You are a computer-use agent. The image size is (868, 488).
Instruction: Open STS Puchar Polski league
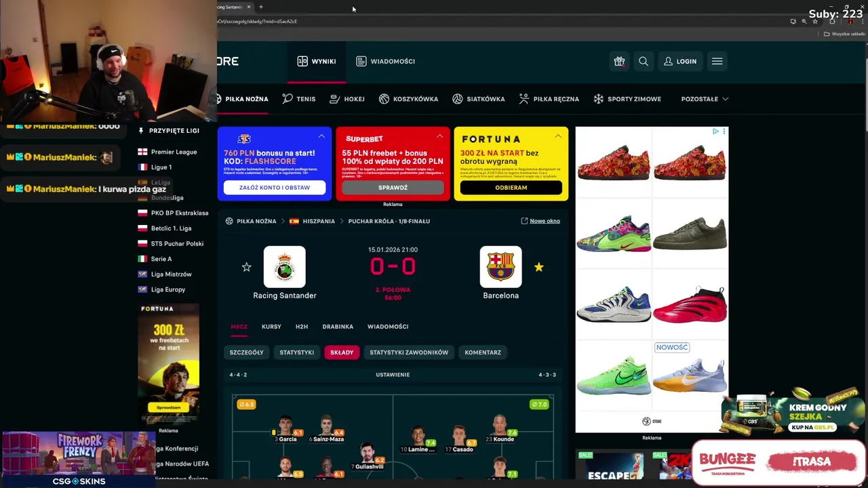(177, 243)
